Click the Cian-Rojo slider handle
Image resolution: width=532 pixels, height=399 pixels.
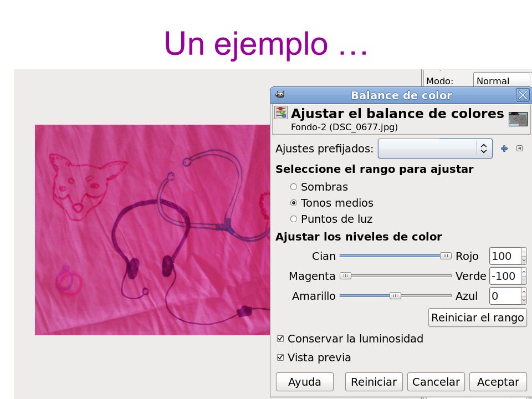point(446,256)
